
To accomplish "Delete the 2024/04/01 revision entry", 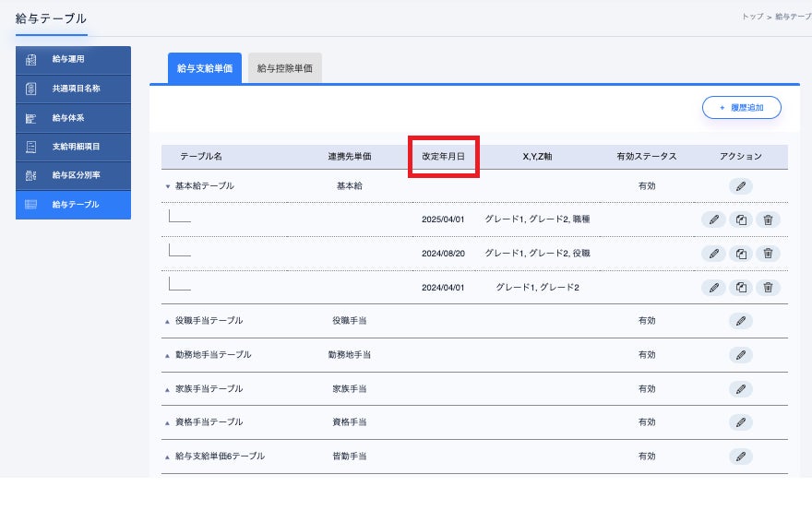I will click(x=768, y=288).
